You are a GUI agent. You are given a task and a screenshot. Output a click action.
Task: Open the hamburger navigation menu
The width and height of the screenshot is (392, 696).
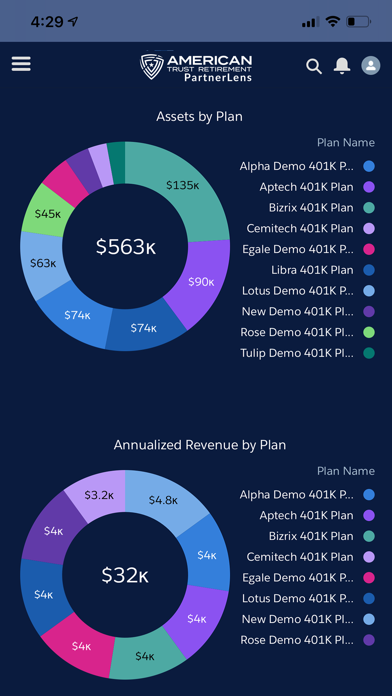[x=21, y=64]
